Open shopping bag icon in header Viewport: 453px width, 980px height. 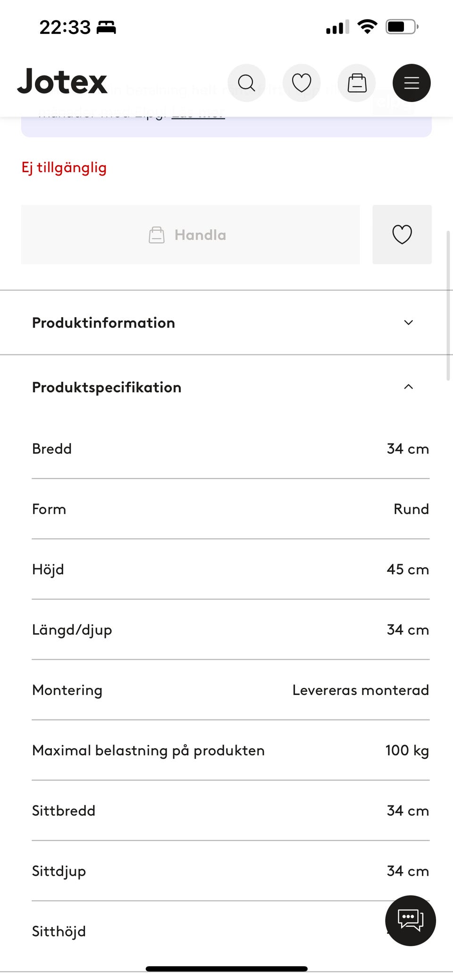[x=357, y=83]
